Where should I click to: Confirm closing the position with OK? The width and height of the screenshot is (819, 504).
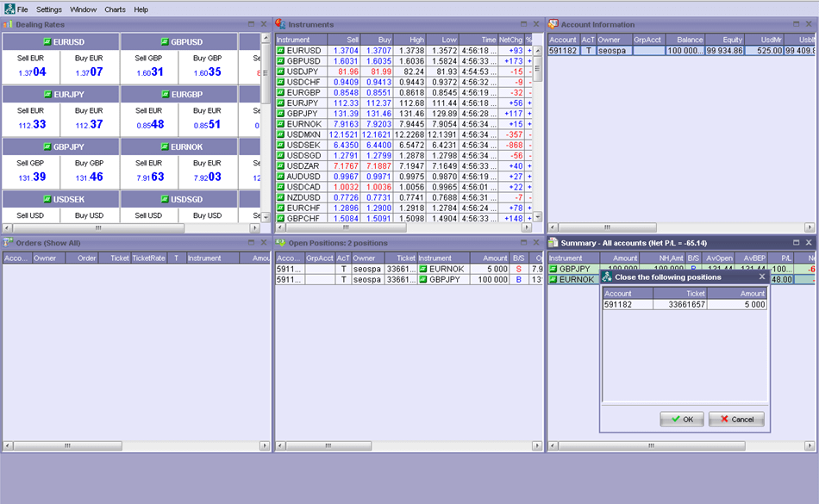(682, 419)
